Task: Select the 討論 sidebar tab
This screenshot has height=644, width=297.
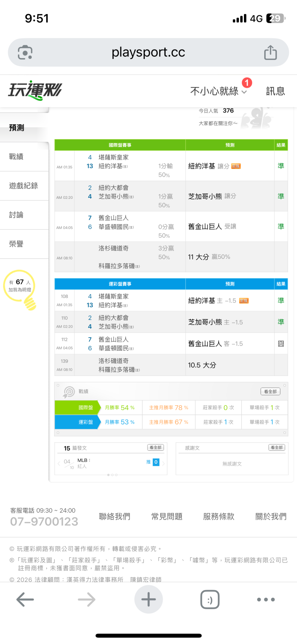Action: pos(16,215)
